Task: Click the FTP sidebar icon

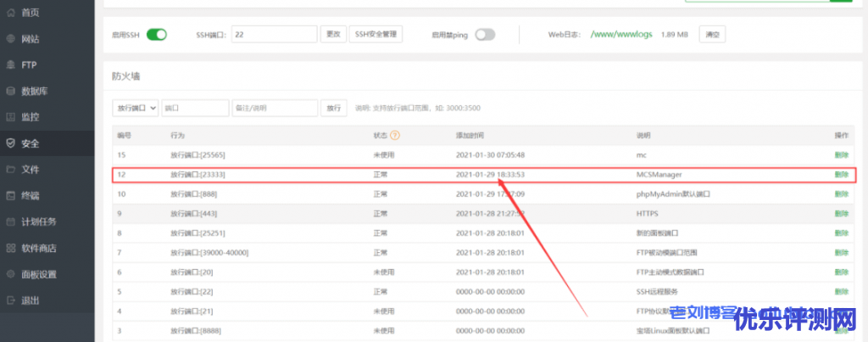Action: [x=11, y=64]
